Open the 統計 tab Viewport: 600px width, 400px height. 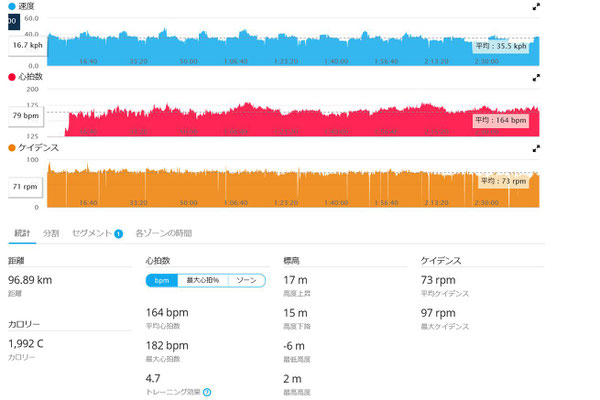pyautogui.click(x=22, y=233)
